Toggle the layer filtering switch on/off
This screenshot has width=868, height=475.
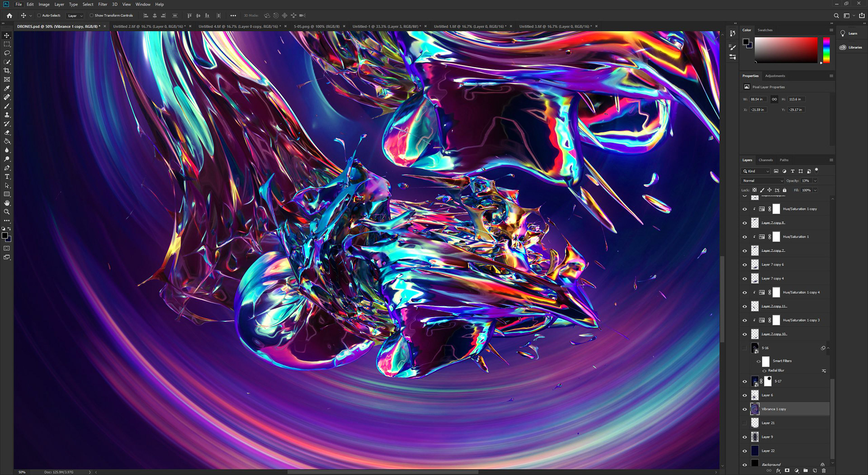(x=816, y=170)
